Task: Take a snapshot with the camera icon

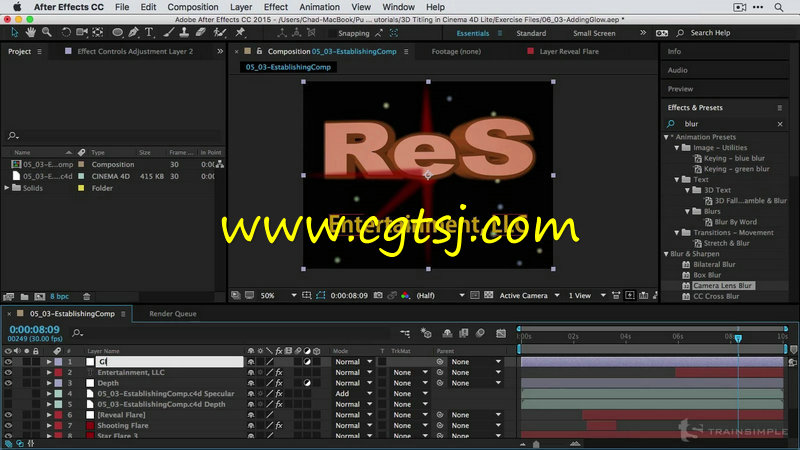Action: (378, 295)
